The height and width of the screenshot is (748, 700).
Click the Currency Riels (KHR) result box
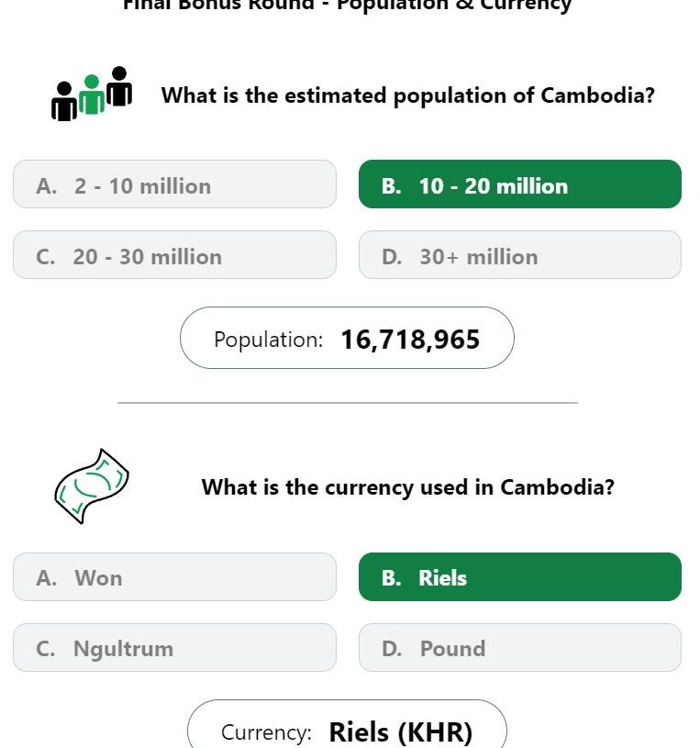click(x=347, y=724)
